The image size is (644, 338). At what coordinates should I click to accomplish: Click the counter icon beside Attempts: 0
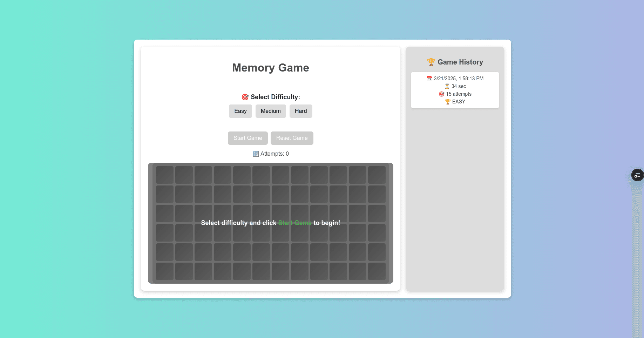pyautogui.click(x=255, y=154)
